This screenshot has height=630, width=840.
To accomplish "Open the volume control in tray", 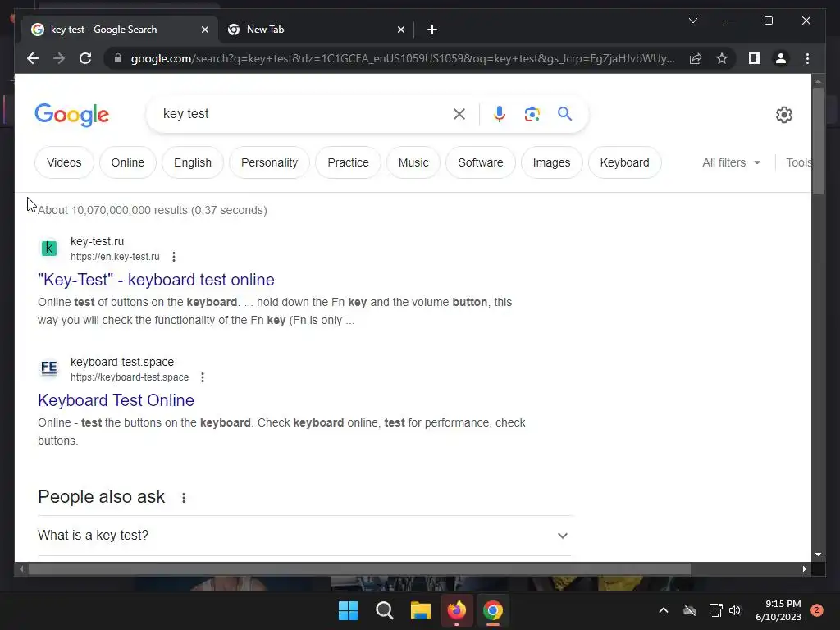I will coord(735,610).
